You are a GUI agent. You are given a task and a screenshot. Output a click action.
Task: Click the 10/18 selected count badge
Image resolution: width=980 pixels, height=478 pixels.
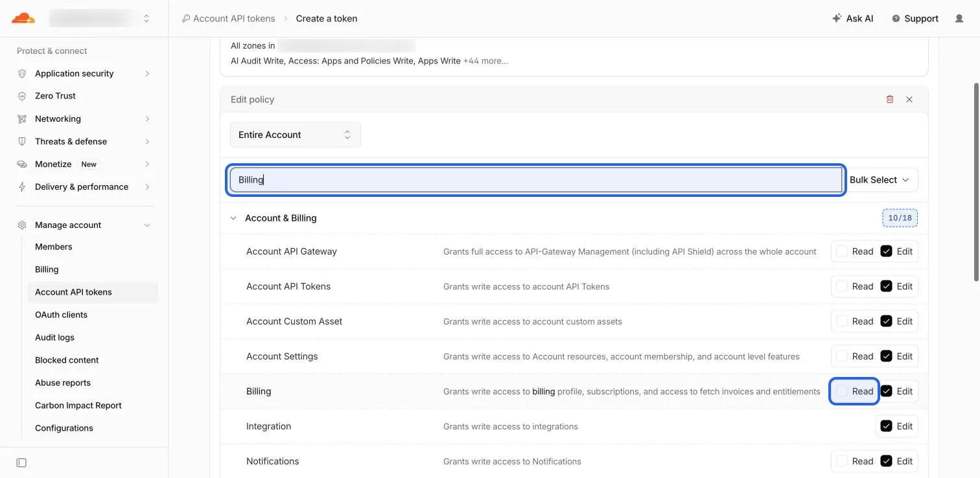(x=900, y=218)
